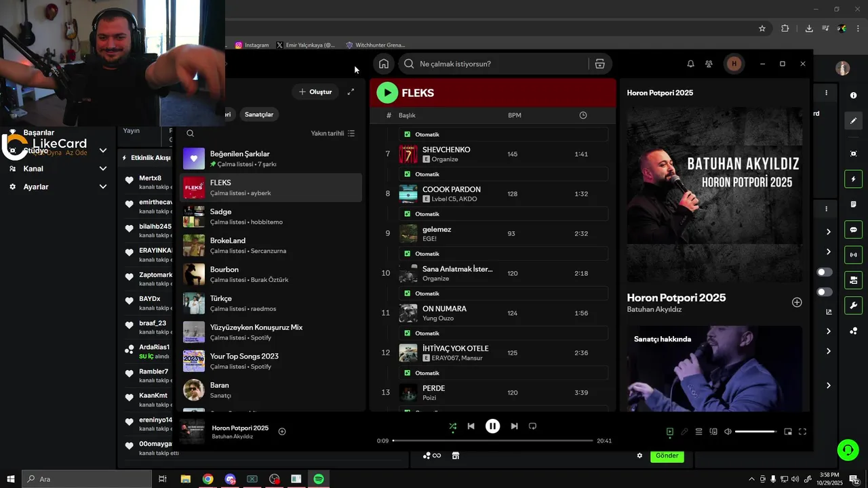Open Spotify profile avatar H
This screenshot has height=488, width=868.
(x=733, y=64)
